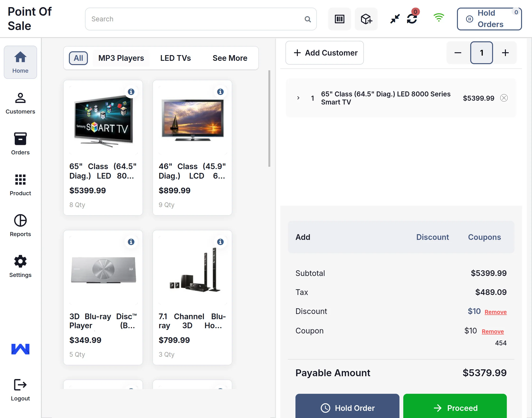
Task: Increase quantity with the plus button
Action: (x=505, y=53)
